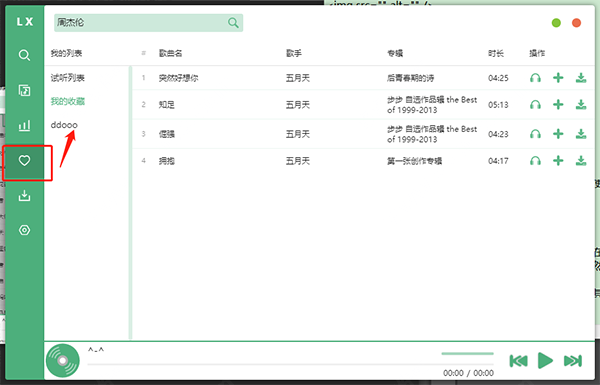The width and height of the screenshot is (600, 385).
Task: Add 倔强 to a list with plus icon
Action: 558,134
